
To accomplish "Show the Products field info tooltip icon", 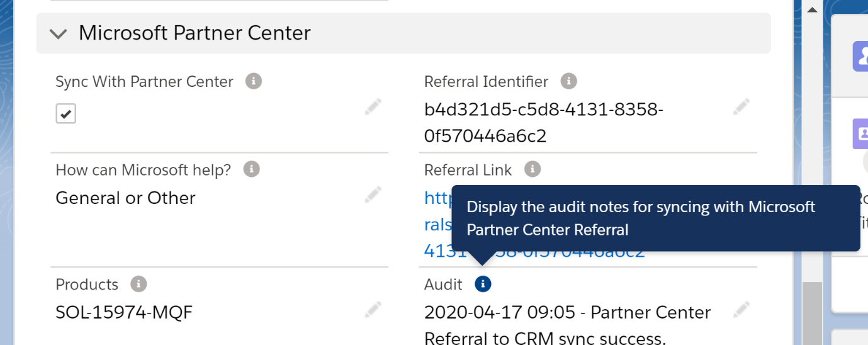I will pos(138,284).
